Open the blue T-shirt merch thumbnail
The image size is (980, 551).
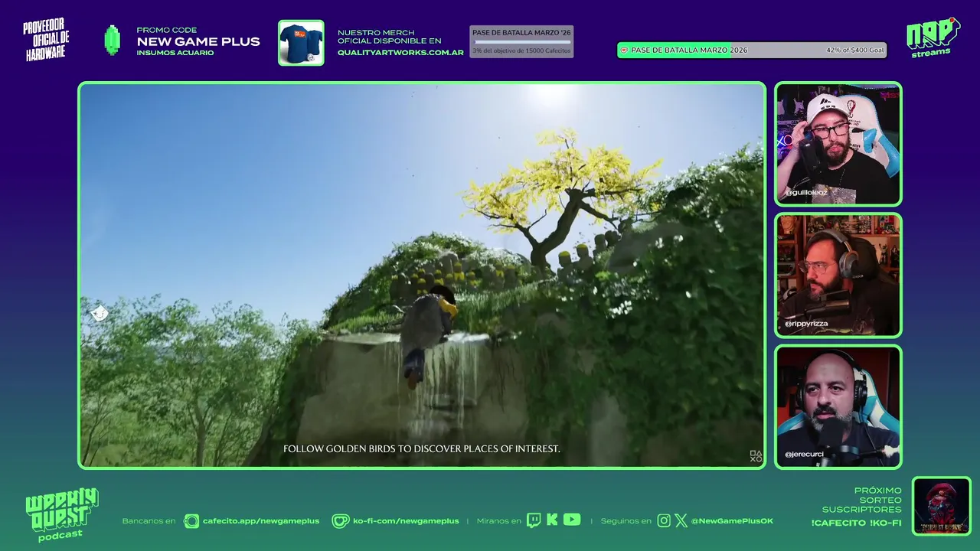pos(301,43)
